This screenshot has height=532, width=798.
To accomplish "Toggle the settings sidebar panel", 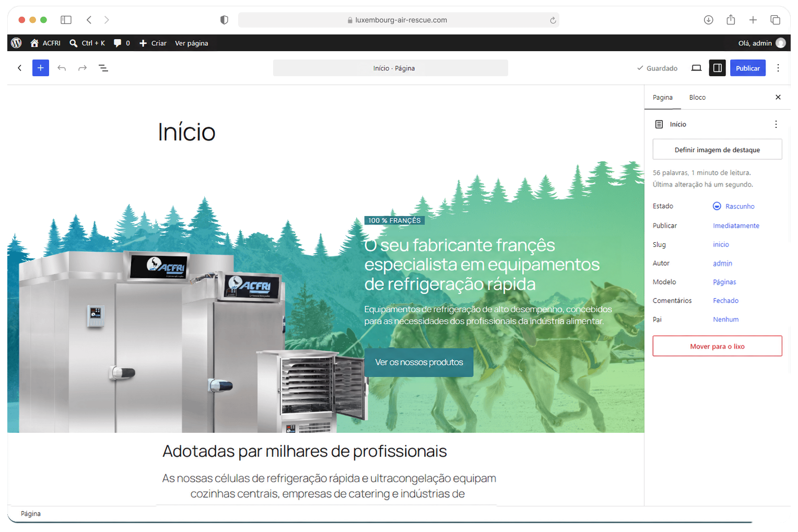I will pos(717,68).
